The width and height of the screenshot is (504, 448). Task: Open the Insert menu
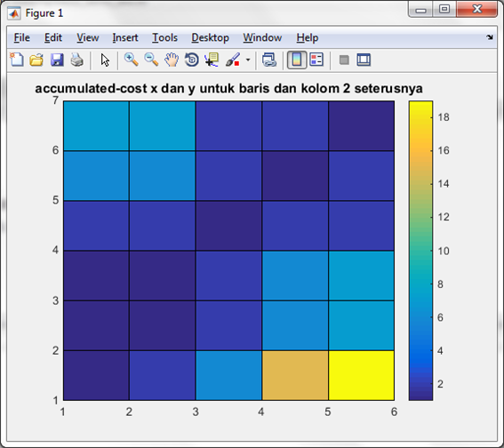pos(125,38)
